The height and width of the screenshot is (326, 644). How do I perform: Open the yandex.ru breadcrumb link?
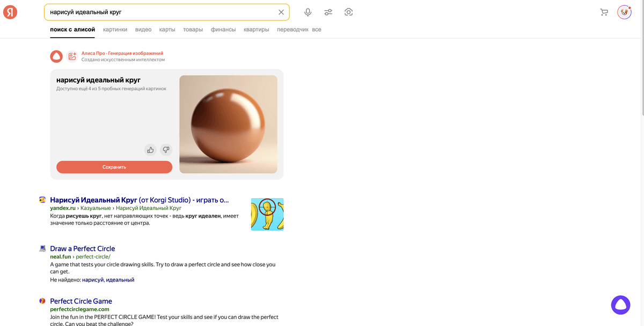click(62, 208)
